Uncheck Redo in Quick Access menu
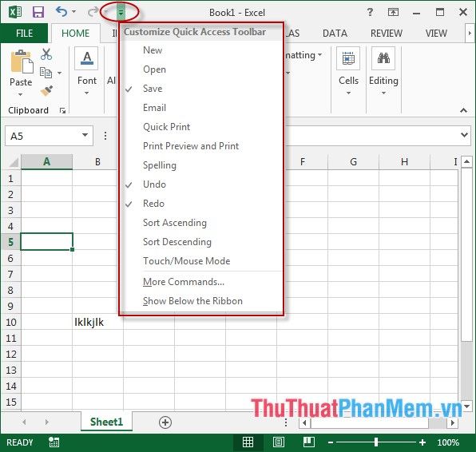 201,204
